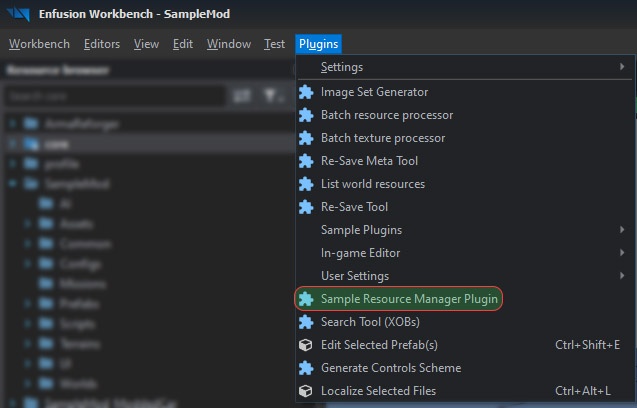Expand the In-game Editor submenu
This screenshot has width=637, height=408.
360,253
